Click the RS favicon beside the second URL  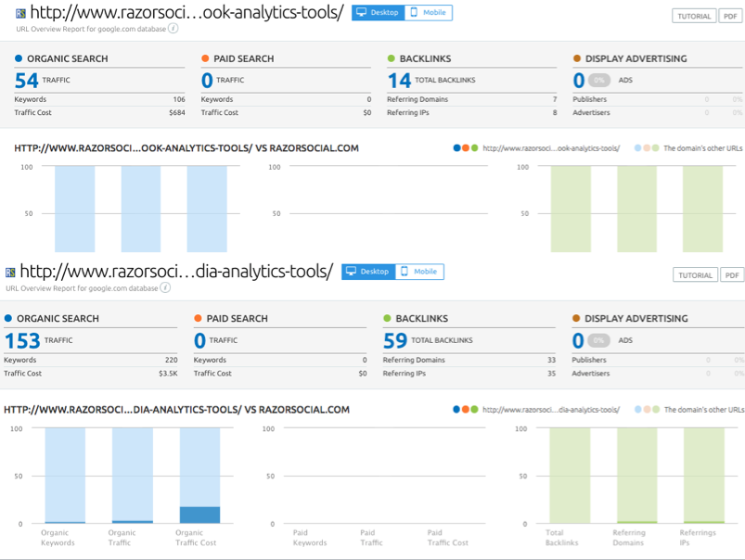[x=12, y=273]
